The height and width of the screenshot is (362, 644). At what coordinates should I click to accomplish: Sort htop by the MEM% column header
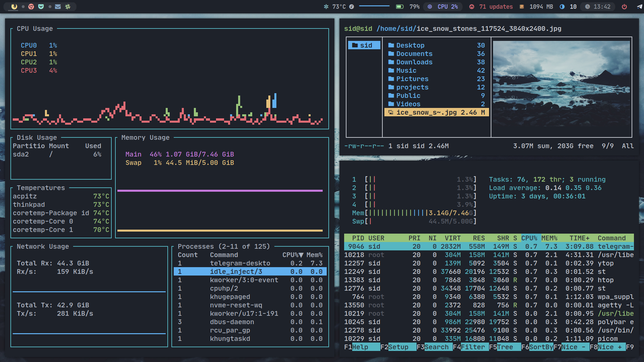point(549,238)
